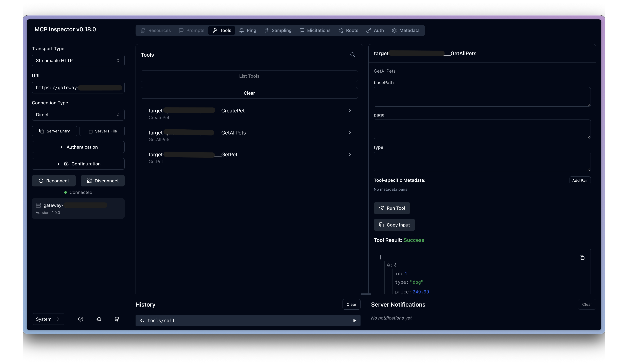
Task: Click the Disconnect button
Action: tap(102, 181)
